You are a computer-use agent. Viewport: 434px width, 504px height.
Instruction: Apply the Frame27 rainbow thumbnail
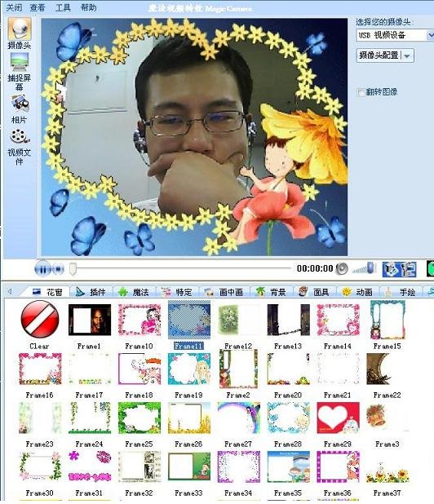[x=238, y=418]
